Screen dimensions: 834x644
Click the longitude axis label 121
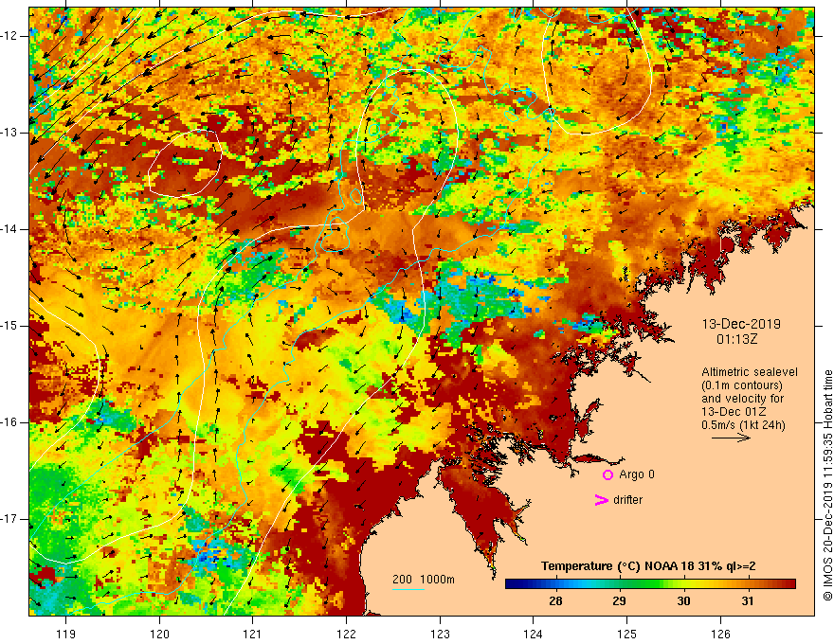pyautogui.click(x=252, y=634)
